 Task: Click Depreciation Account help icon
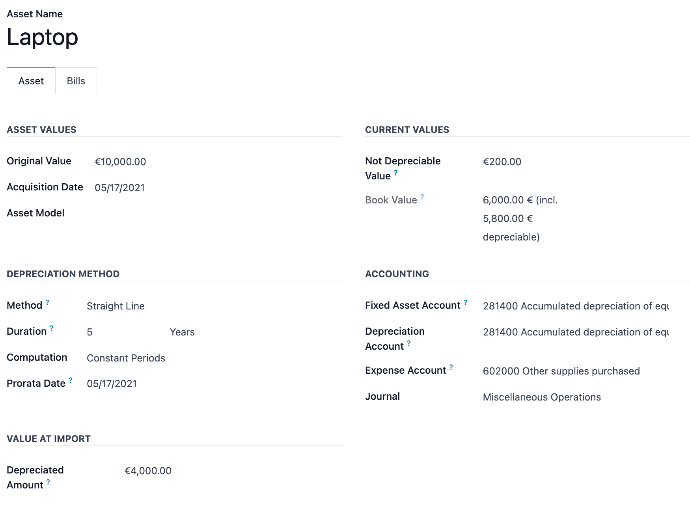coord(410,344)
